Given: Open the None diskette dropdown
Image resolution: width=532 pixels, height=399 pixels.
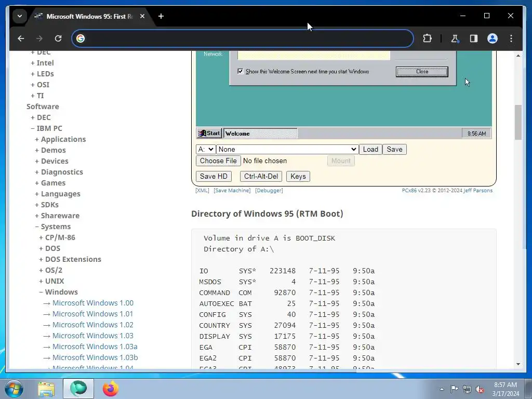Looking at the screenshot, I should pos(287,149).
